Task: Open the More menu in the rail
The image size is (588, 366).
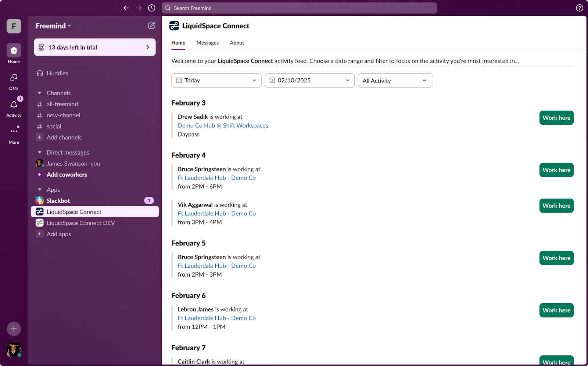Action: click(x=14, y=135)
